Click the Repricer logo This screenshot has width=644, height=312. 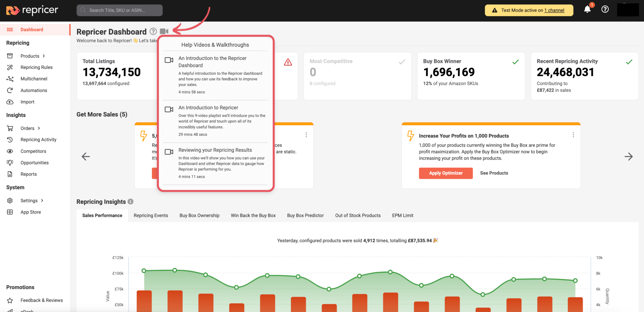(32, 10)
